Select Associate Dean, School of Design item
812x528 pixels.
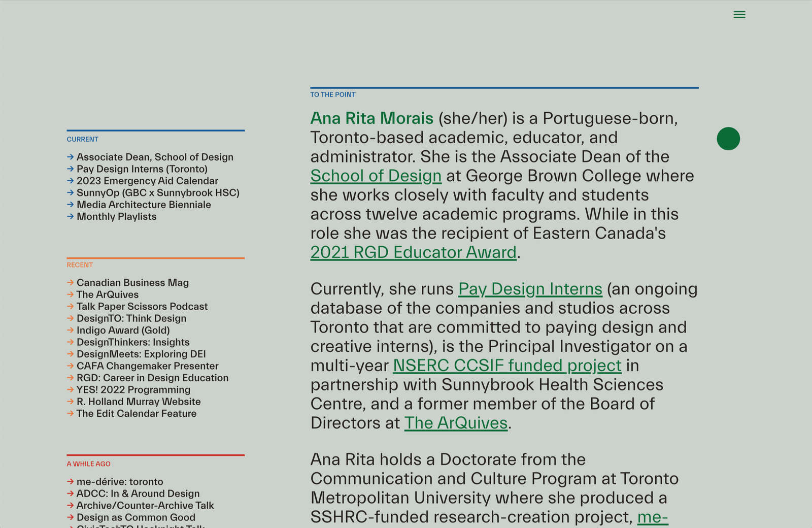pos(155,157)
